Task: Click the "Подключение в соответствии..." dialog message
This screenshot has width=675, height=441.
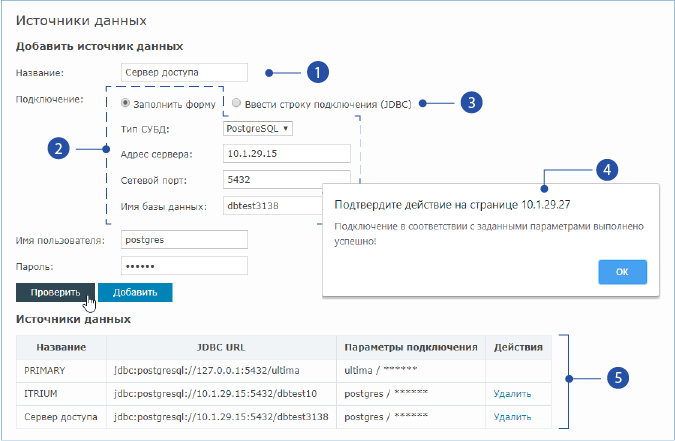Action: click(489, 234)
